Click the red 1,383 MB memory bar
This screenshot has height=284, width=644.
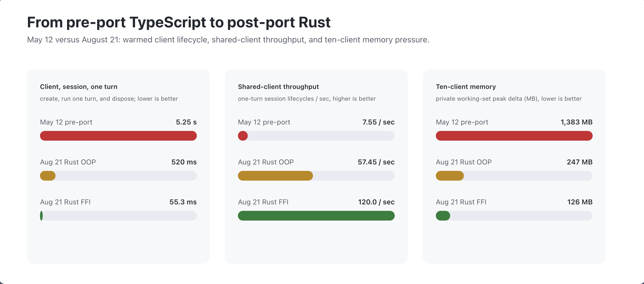tap(514, 136)
